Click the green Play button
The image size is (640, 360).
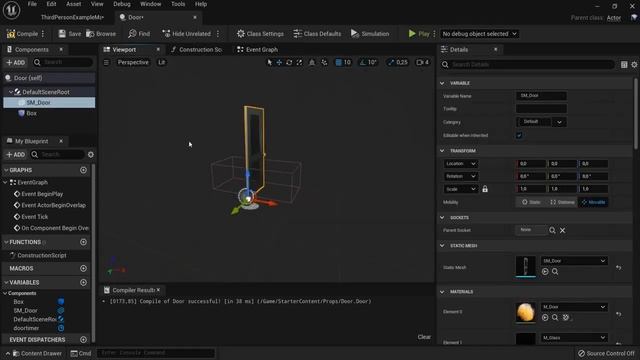(419, 34)
